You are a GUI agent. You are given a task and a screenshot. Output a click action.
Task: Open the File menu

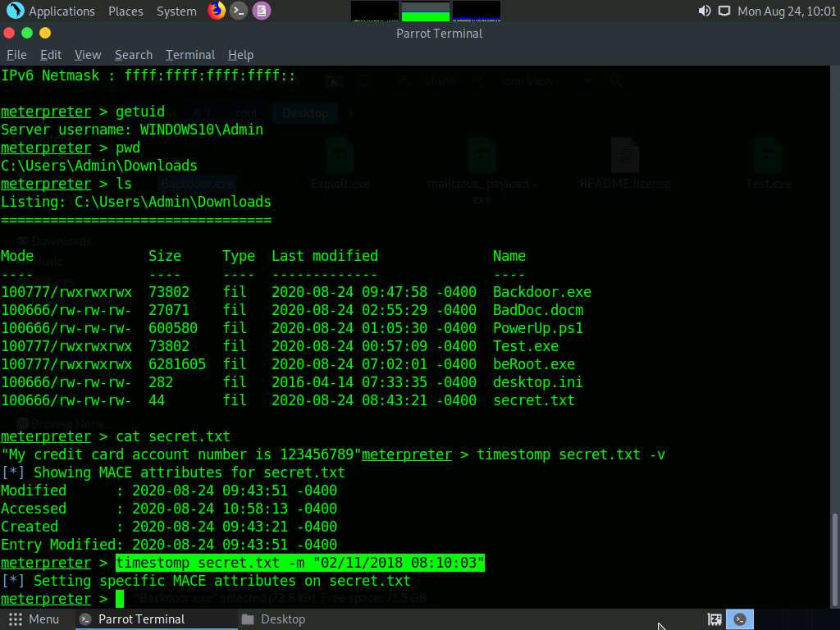tap(16, 55)
